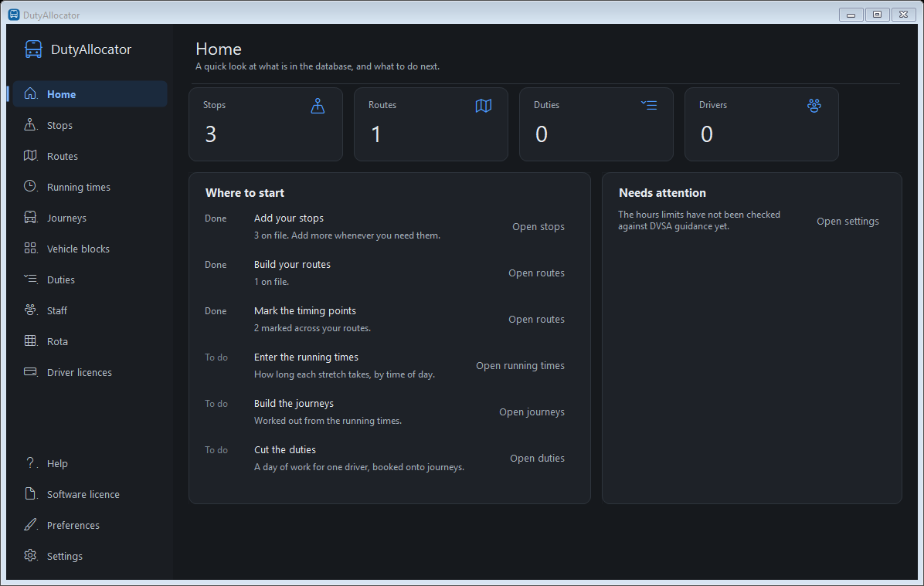The height and width of the screenshot is (586, 924).
Task: Click Open routes beside Mark the timing points
Action: pyautogui.click(x=536, y=319)
